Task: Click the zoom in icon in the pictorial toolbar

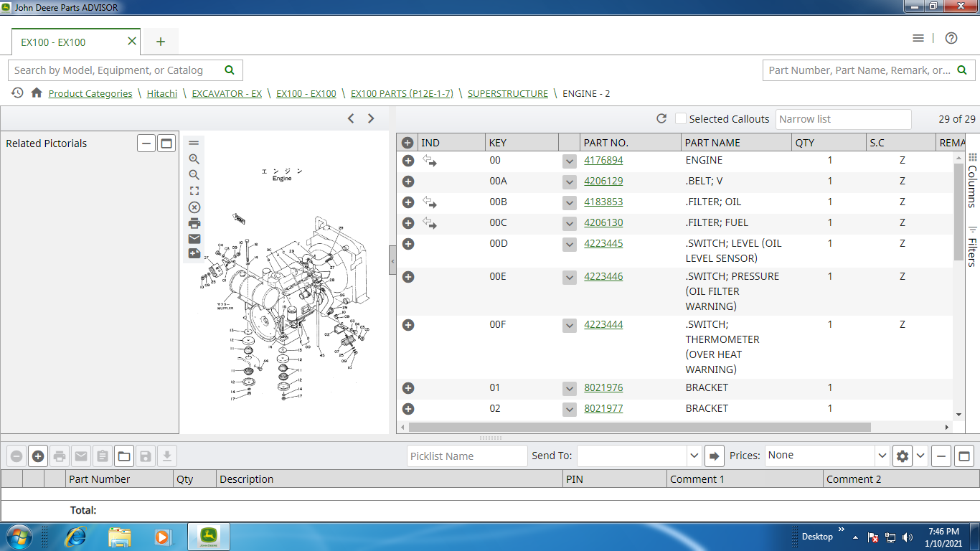Action: 194,159
